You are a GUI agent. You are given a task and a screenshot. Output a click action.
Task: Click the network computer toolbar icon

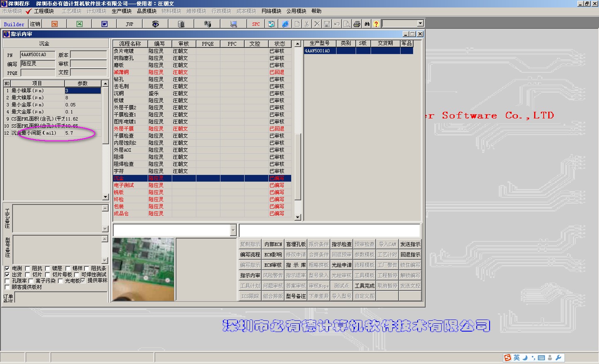(x=207, y=24)
